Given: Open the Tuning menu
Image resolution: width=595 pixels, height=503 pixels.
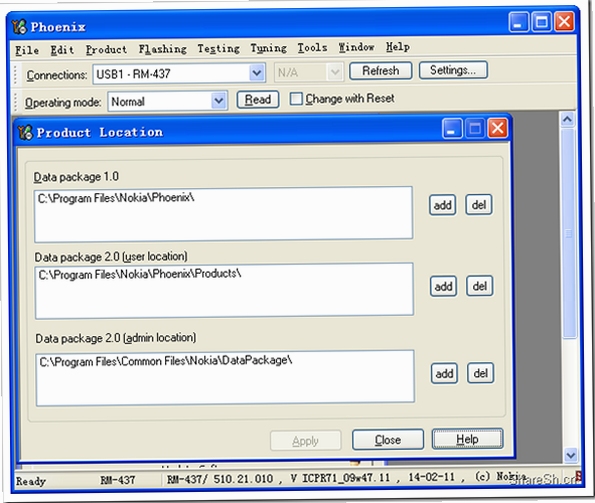Looking at the screenshot, I should 268,48.
